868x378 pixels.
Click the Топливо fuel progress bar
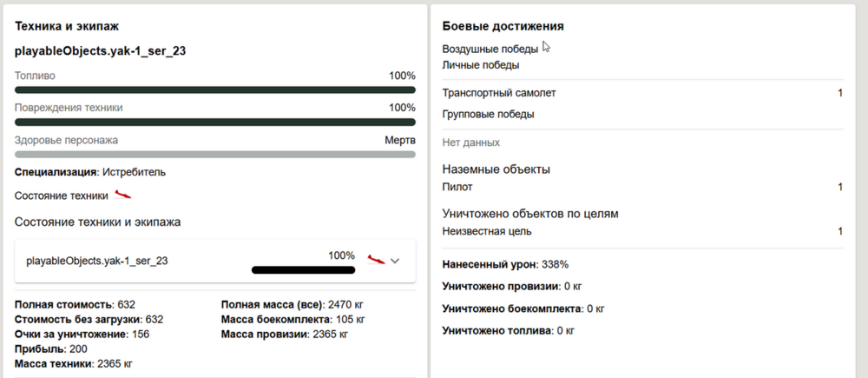pos(215,90)
